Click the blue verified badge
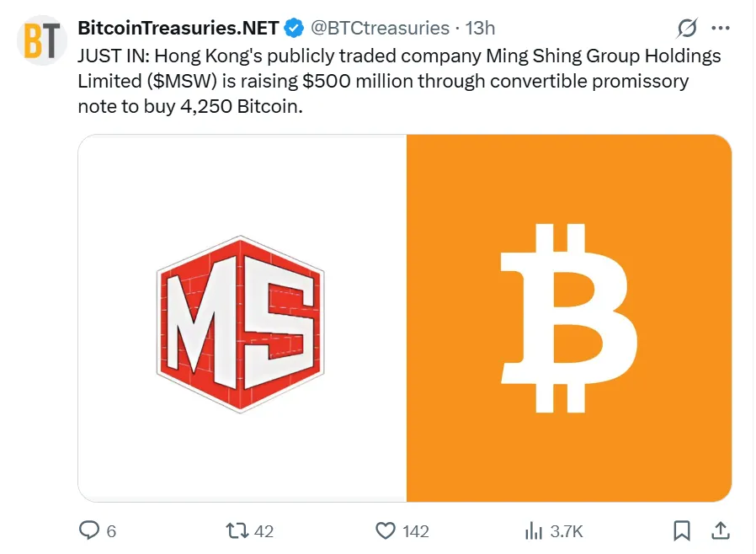Screen dimensions: 756x554 coord(294,28)
